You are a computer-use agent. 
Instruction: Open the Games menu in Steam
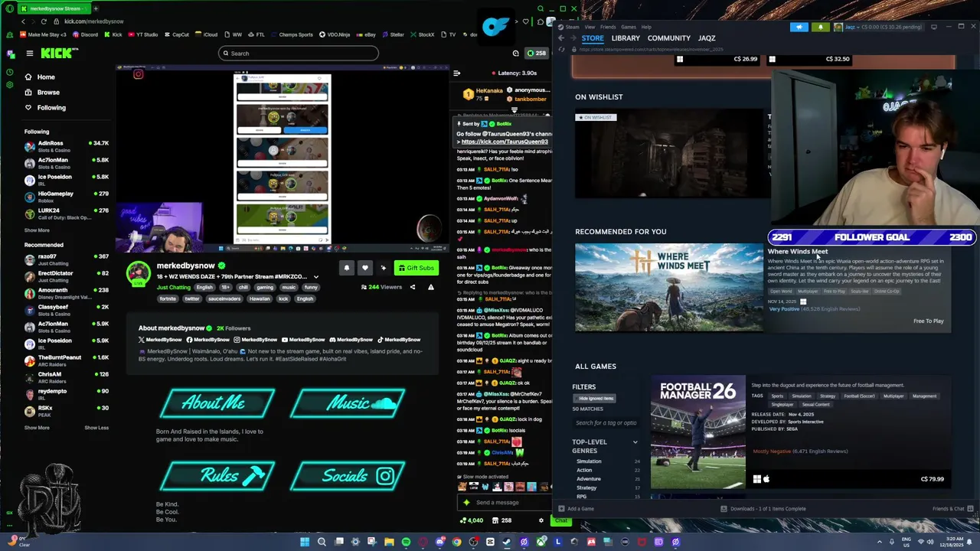[629, 27]
